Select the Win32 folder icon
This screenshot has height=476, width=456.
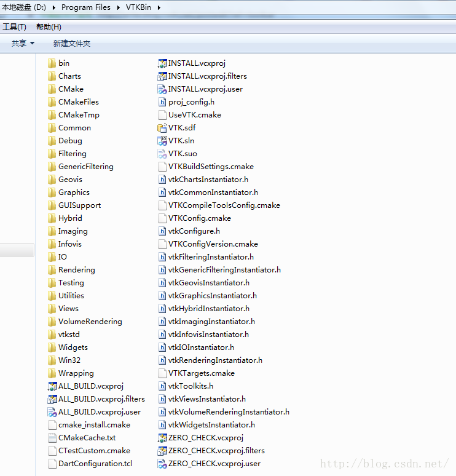tap(52, 360)
